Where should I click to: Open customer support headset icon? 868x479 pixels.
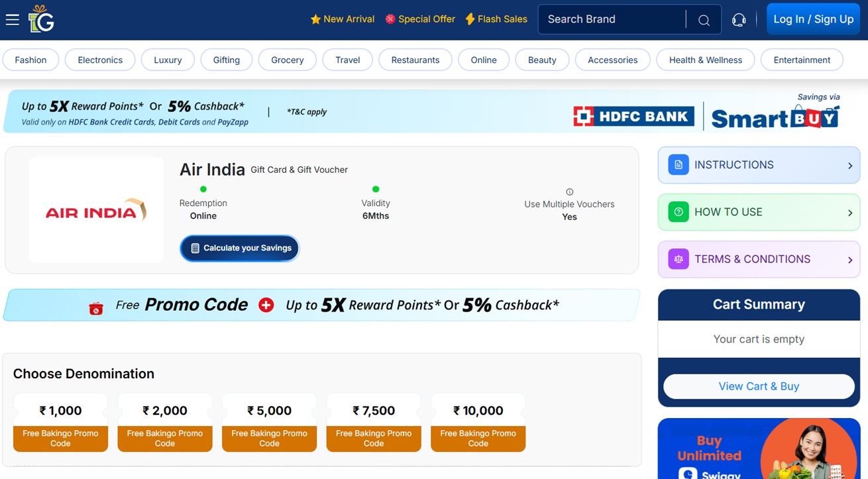(x=739, y=20)
